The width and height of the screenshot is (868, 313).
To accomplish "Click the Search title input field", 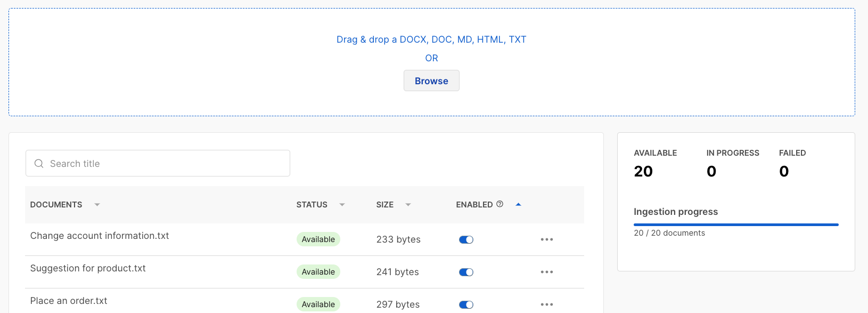I will pyautogui.click(x=165, y=164).
